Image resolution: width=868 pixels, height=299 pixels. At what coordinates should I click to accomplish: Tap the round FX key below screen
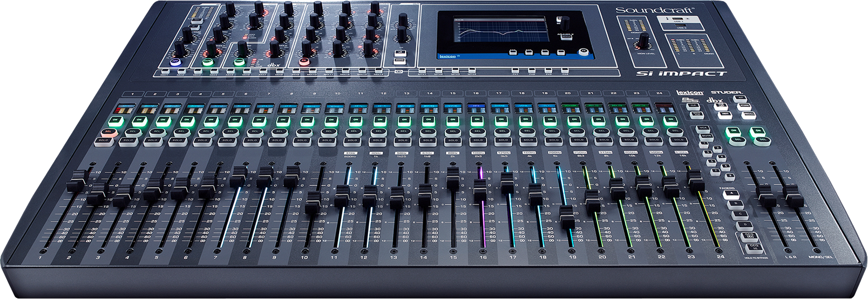[584, 51]
